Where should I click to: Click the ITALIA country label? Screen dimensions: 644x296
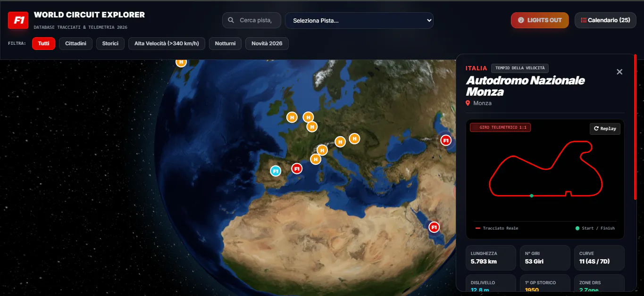[x=476, y=68]
